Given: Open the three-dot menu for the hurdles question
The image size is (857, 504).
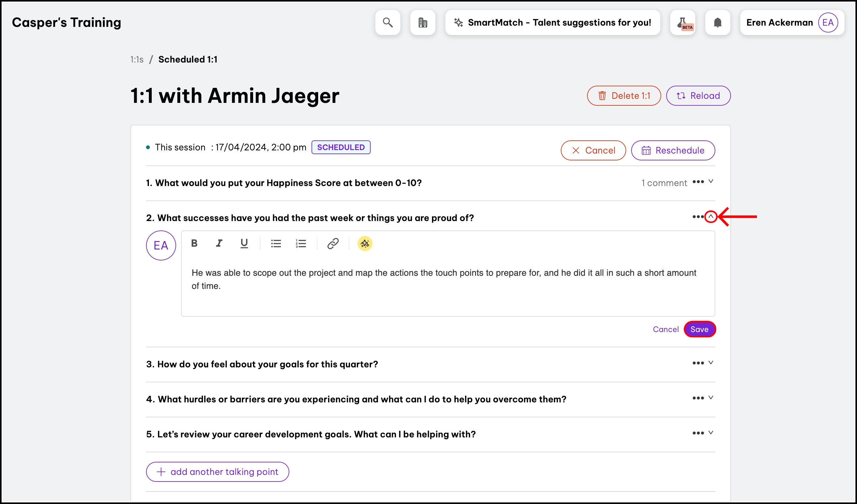Looking at the screenshot, I should tap(698, 398).
